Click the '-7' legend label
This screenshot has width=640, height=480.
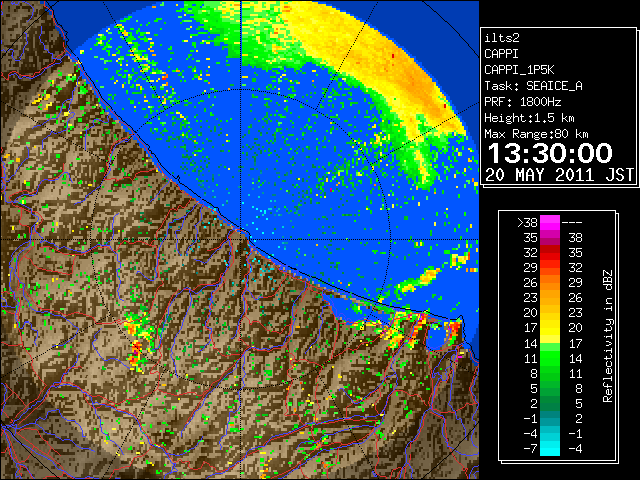point(530,449)
